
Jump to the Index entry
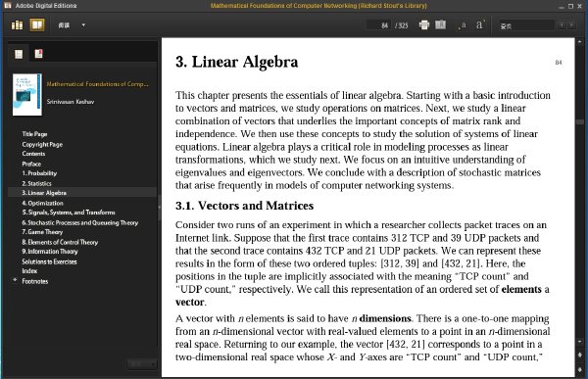coord(29,270)
